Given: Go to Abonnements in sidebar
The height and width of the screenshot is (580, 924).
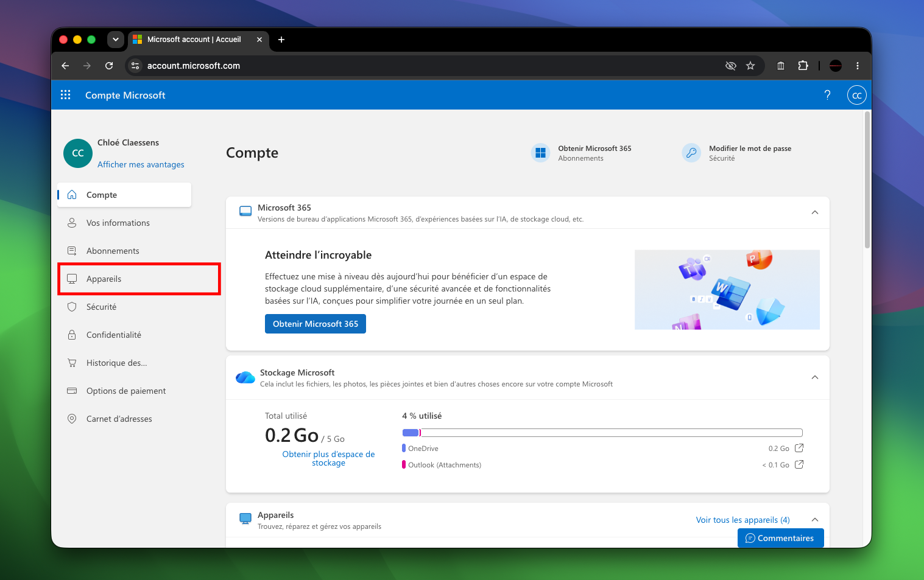Looking at the screenshot, I should 124,251.
